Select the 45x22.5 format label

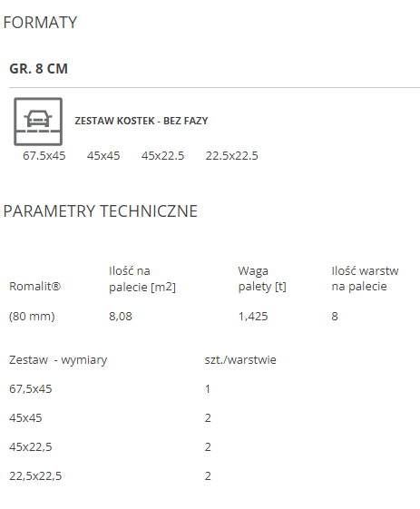point(162,156)
